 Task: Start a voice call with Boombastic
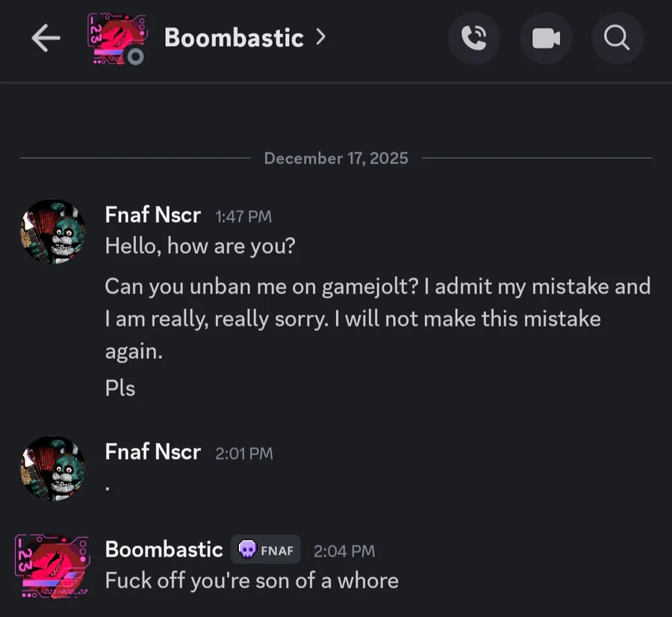tap(474, 38)
